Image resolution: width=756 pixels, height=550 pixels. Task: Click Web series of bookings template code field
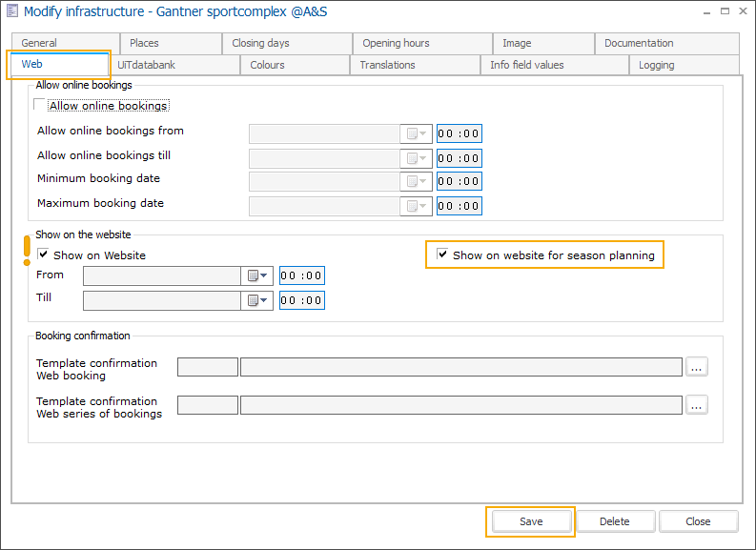pos(208,405)
